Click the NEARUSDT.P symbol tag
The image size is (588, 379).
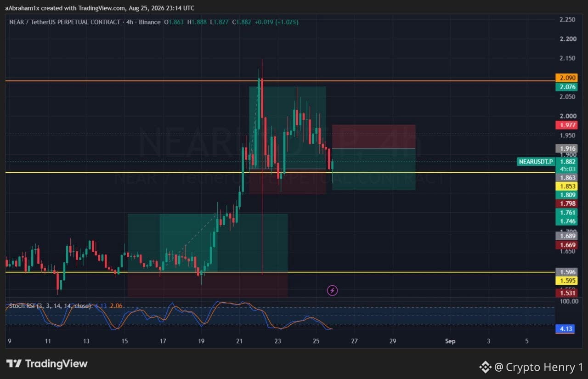pos(535,161)
